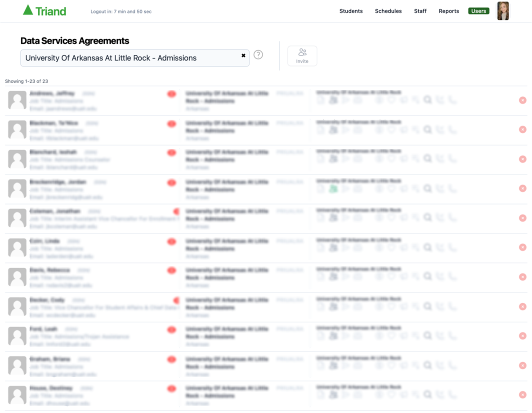The image size is (532, 413).
Task: Remove the Blanchard agreement row
Action: click(x=523, y=159)
